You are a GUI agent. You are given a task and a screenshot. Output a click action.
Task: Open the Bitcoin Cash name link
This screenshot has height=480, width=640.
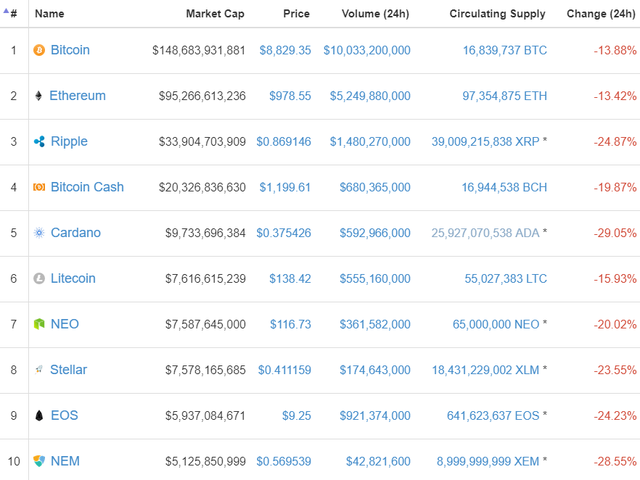pos(87,187)
